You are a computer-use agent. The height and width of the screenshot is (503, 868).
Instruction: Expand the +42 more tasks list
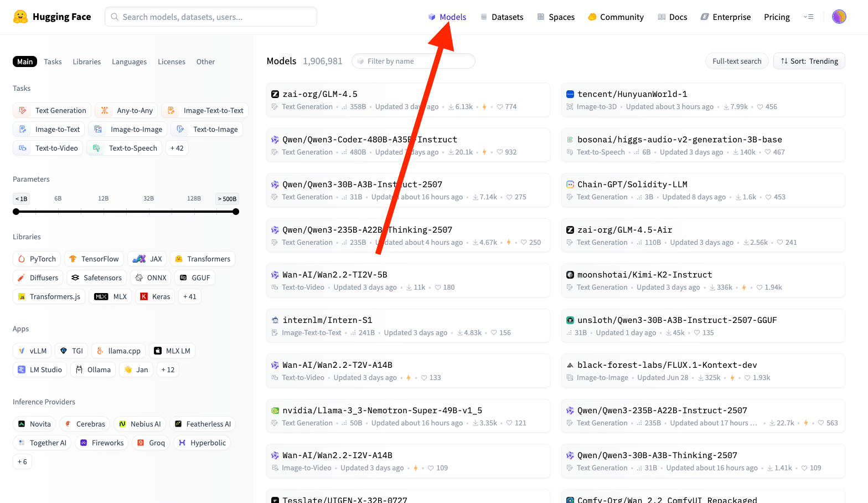pos(177,148)
